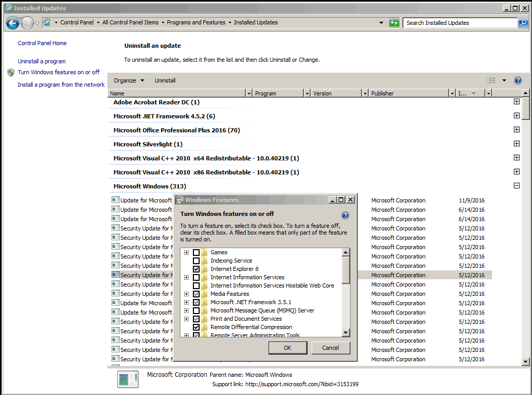Expand the Internet Information Services node

(x=186, y=277)
